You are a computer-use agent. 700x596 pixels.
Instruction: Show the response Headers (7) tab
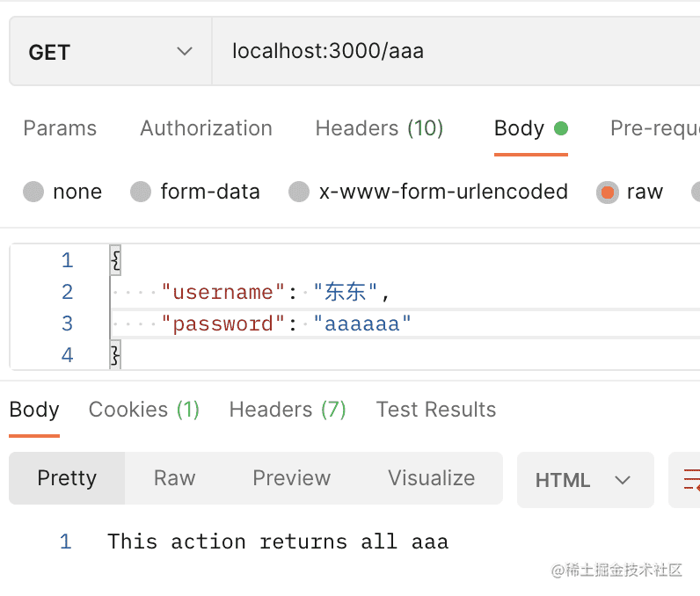288,410
